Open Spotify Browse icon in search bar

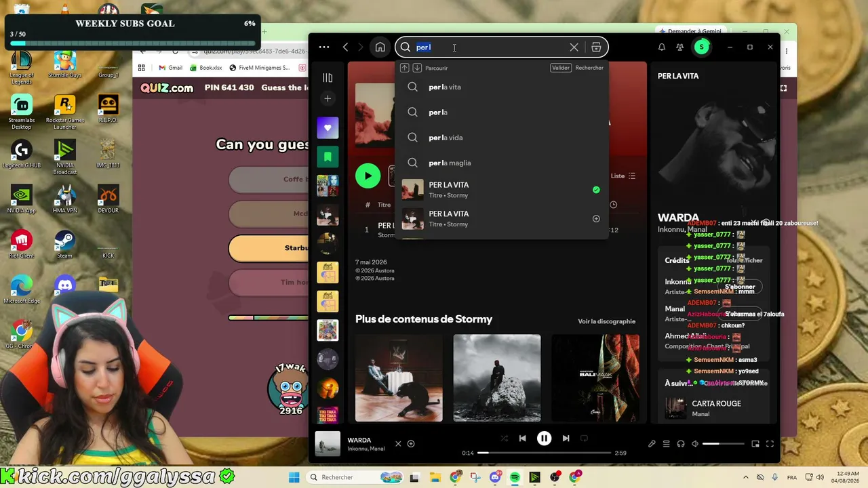[x=596, y=47]
